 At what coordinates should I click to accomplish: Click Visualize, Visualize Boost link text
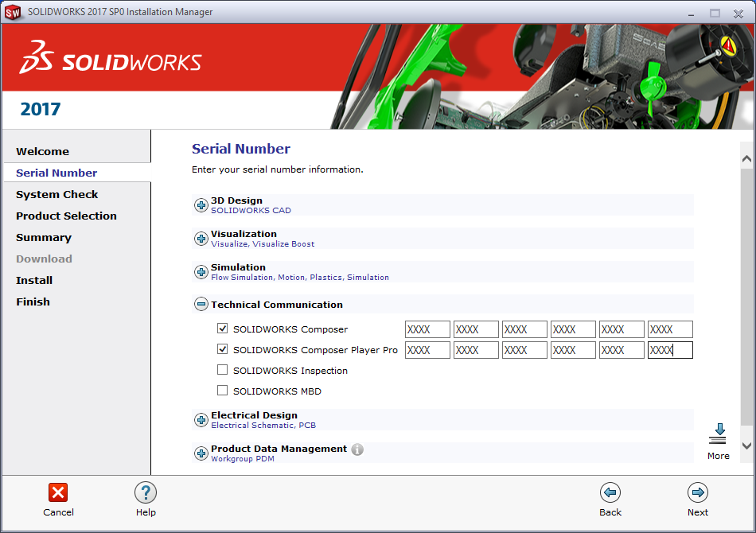click(263, 244)
